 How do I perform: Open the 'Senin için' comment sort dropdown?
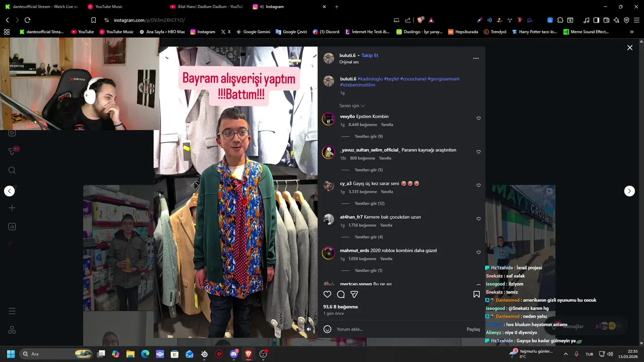click(x=352, y=106)
